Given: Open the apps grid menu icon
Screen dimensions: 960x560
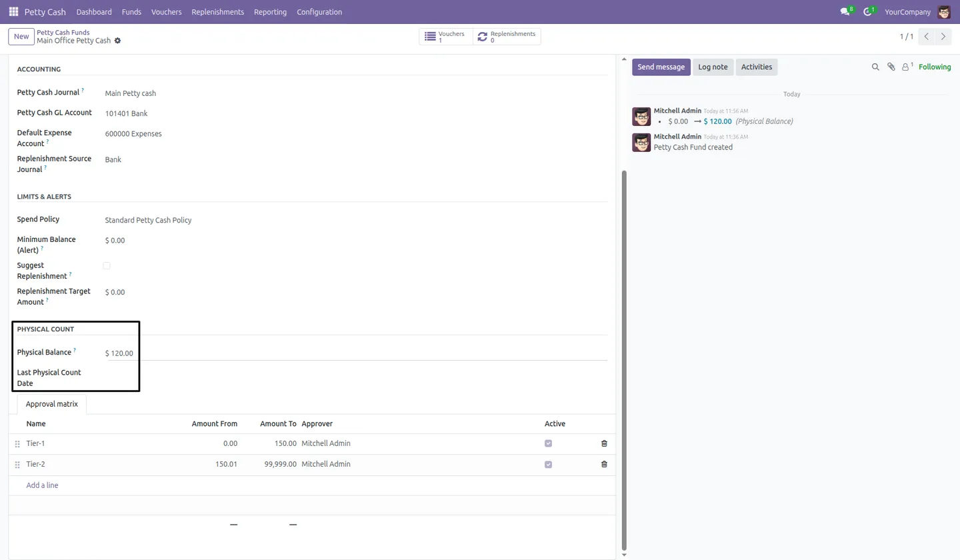Looking at the screenshot, I should (13, 12).
